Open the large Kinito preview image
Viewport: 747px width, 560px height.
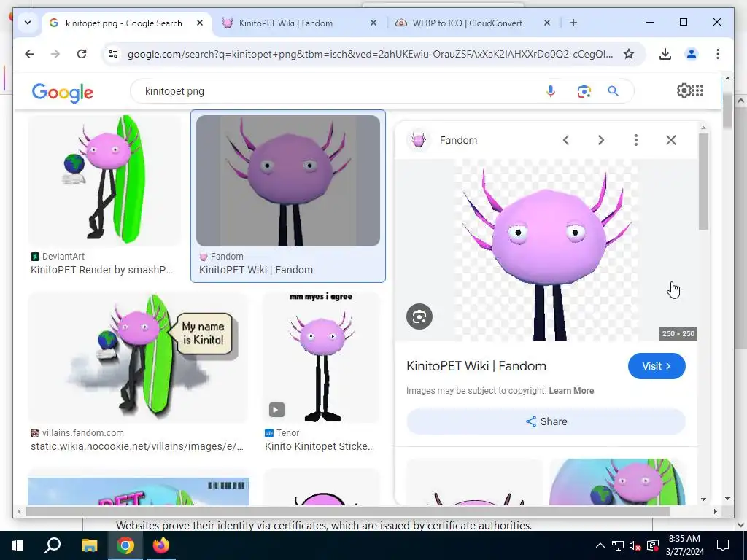click(x=546, y=250)
